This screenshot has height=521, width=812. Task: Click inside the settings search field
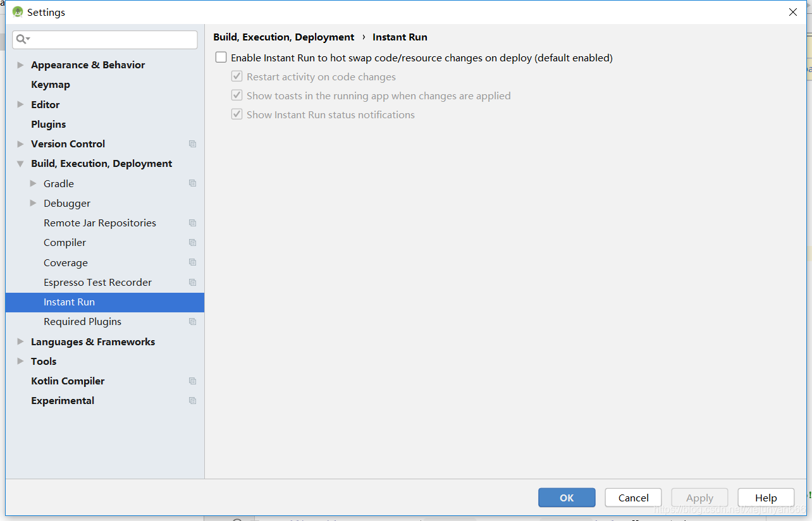click(105, 39)
